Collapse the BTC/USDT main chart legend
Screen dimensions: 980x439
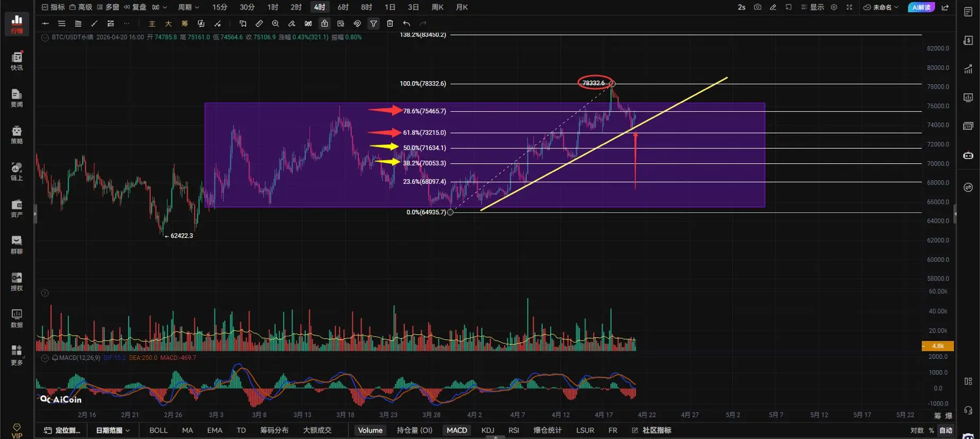point(45,38)
